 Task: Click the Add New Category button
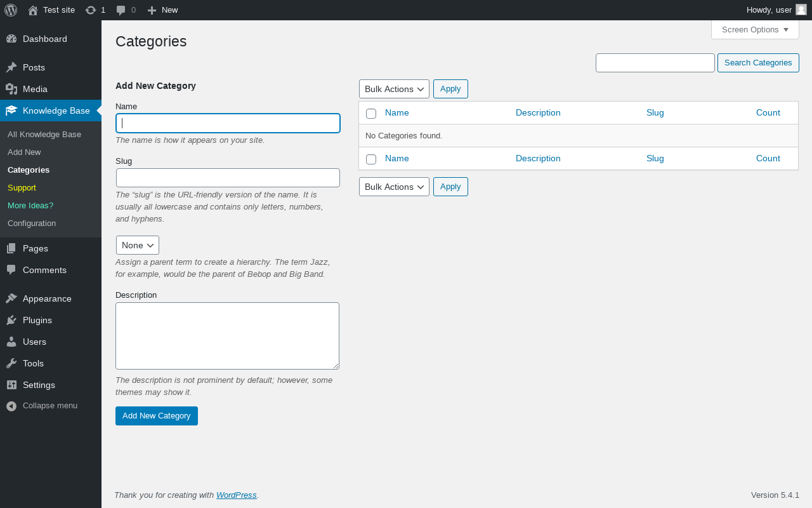click(157, 416)
